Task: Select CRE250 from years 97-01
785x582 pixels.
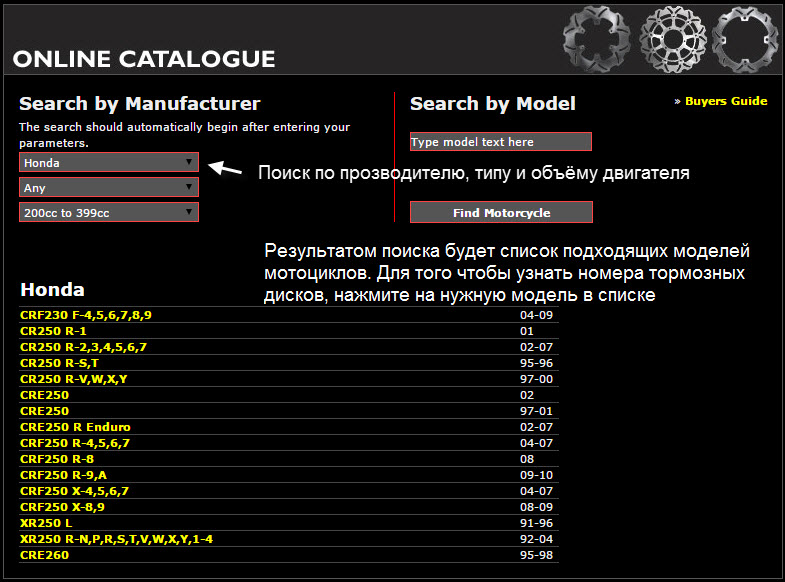Action: click(45, 411)
